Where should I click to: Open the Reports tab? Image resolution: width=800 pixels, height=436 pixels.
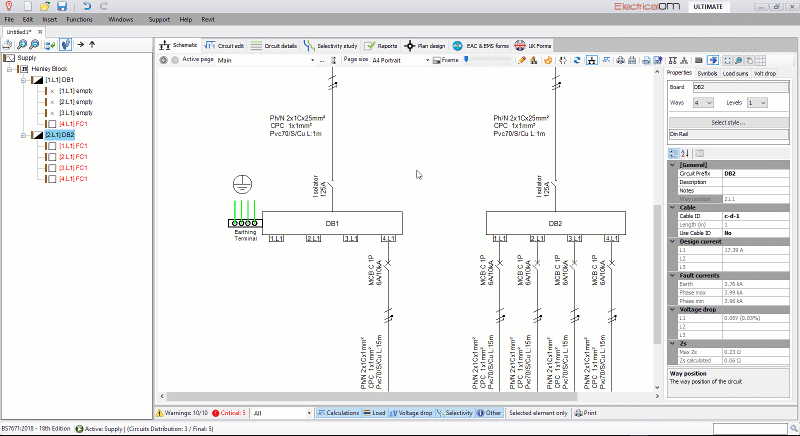pos(381,46)
